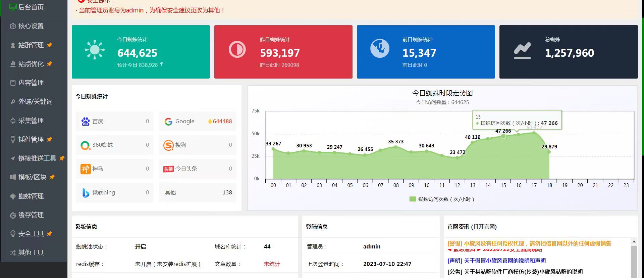Click the Baidu paw logo icon
The width and height of the screenshot is (644, 278).
(86, 122)
